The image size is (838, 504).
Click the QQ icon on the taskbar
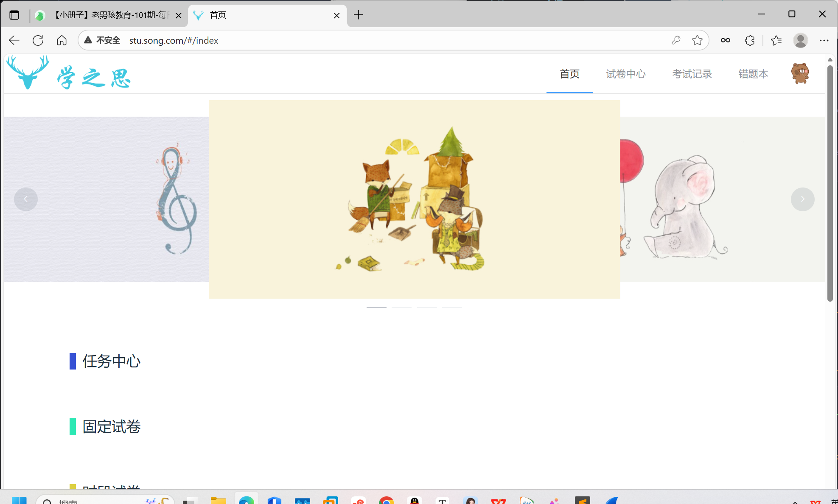point(415,501)
